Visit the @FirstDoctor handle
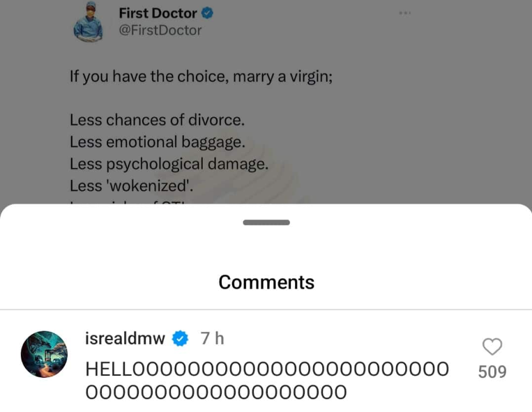The width and height of the screenshot is (532, 412). point(160,31)
